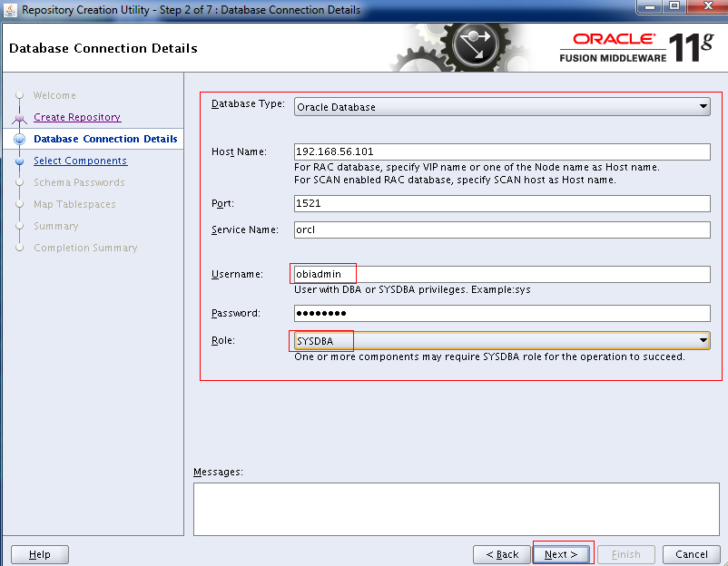Click the Select Components step bullet
The width and height of the screenshot is (728, 566).
pos(19,161)
